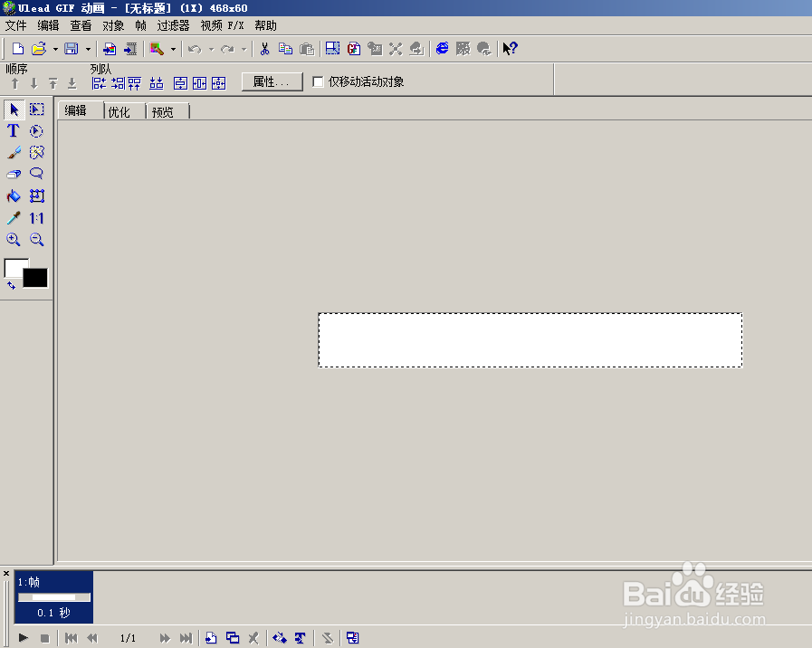The image size is (812, 648).
Task: Open an existing file with folder icon
Action: 39,49
